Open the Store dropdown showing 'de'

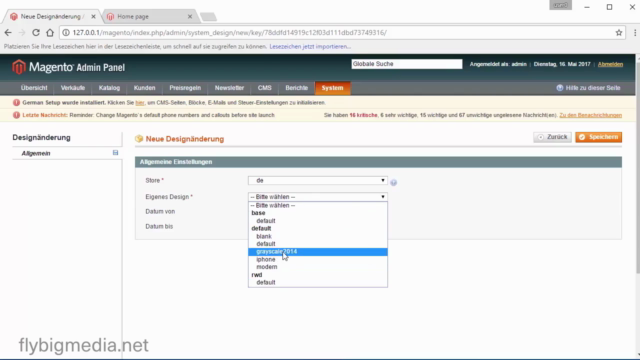coord(318,180)
